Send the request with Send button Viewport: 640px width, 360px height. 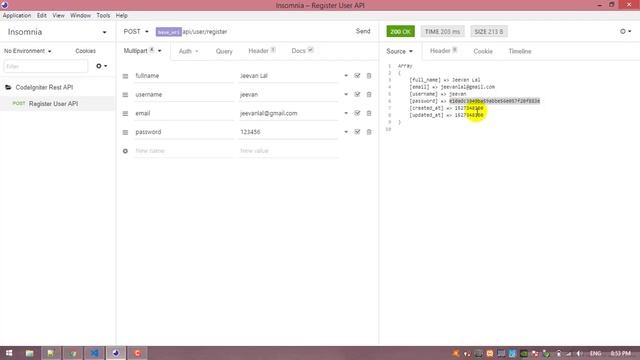(363, 31)
